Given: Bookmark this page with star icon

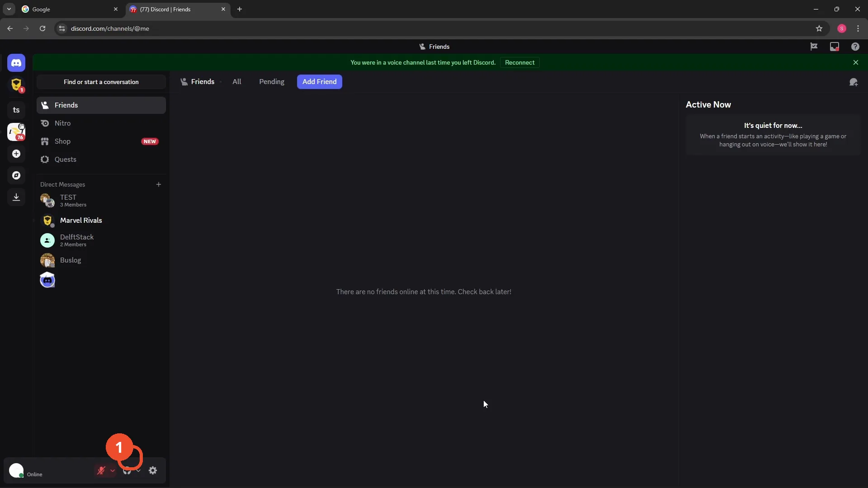Looking at the screenshot, I should pyautogui.click(x=819, y=28).
